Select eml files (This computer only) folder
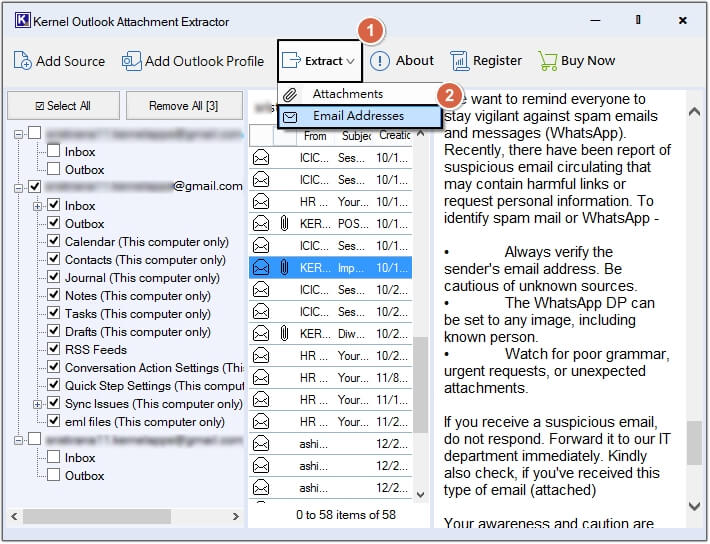Viewport: 710px width, 544px height. [x=145, y=422]
